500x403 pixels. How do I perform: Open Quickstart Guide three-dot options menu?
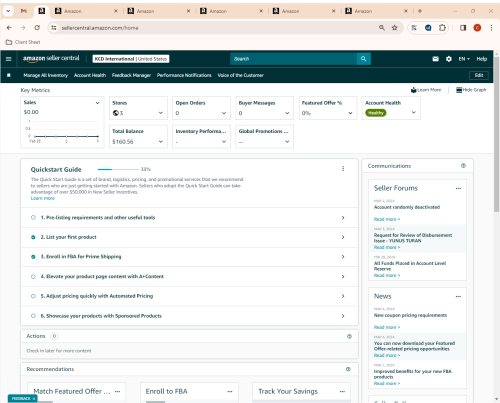[343, 169]
